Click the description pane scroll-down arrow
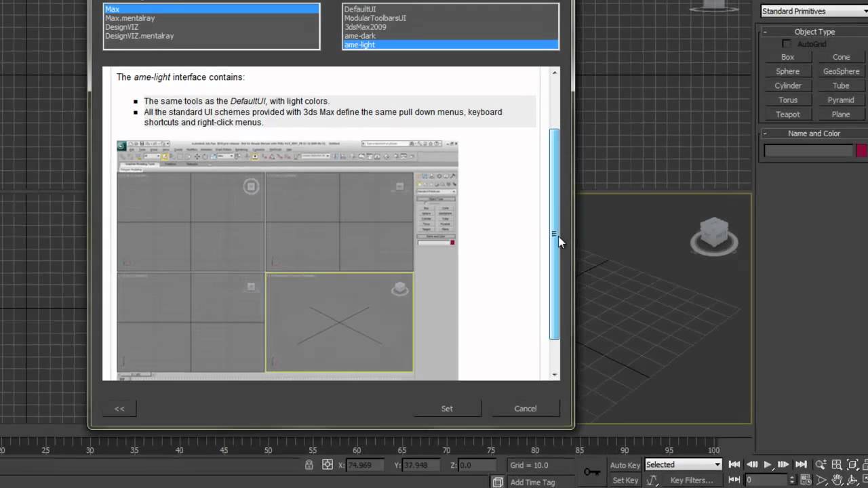 click(555, 374)
